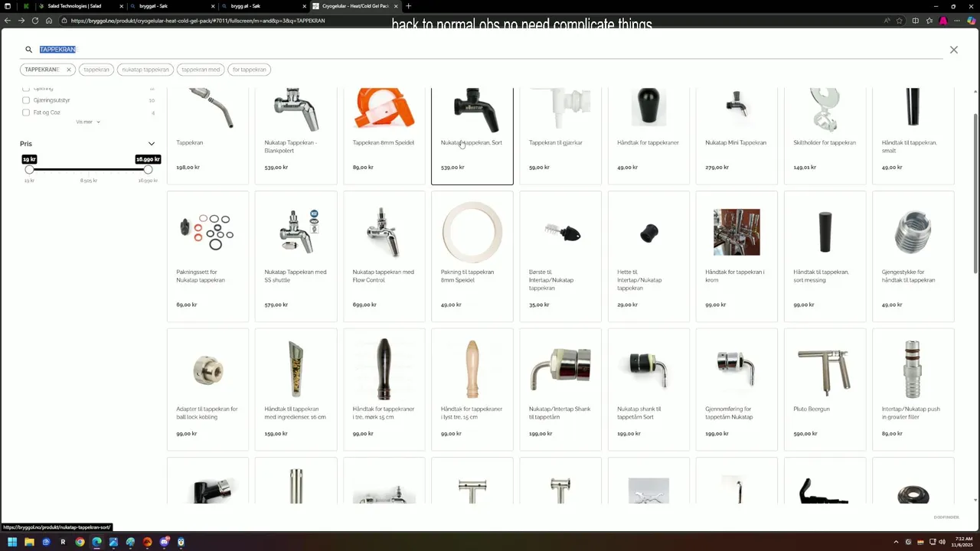This screenshot has width=980, height=551.
Task: Open Intertap/Nukatap push in growler filler
Action: coord(913,390)
